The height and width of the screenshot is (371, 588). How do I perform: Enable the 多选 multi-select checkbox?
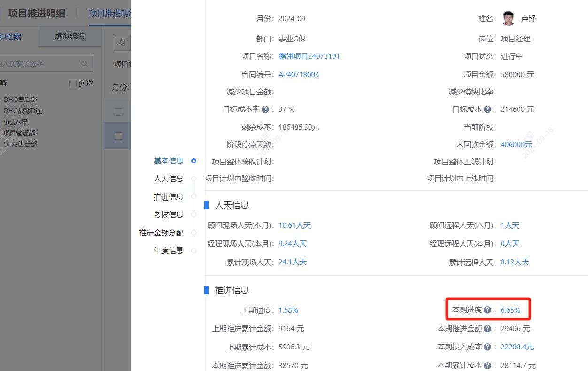72,83
